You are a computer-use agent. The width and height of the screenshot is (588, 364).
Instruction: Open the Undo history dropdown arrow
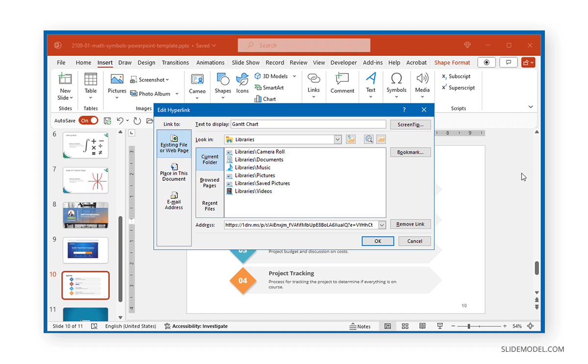pyautogui.click(x=127, y=121)
